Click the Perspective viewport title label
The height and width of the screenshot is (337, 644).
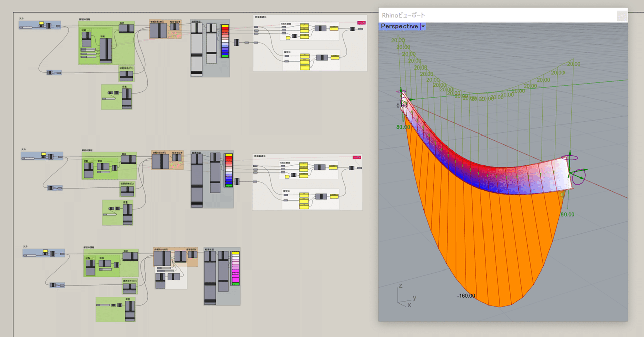399,26
